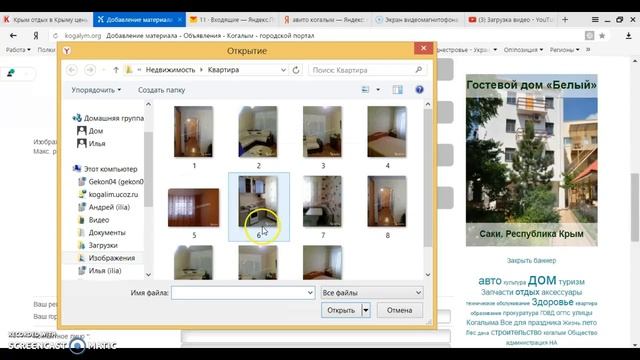The width and height of the screenshot is (640, 360).
Task: Toggle the preview pane icon
Action: tap(398, 90)
